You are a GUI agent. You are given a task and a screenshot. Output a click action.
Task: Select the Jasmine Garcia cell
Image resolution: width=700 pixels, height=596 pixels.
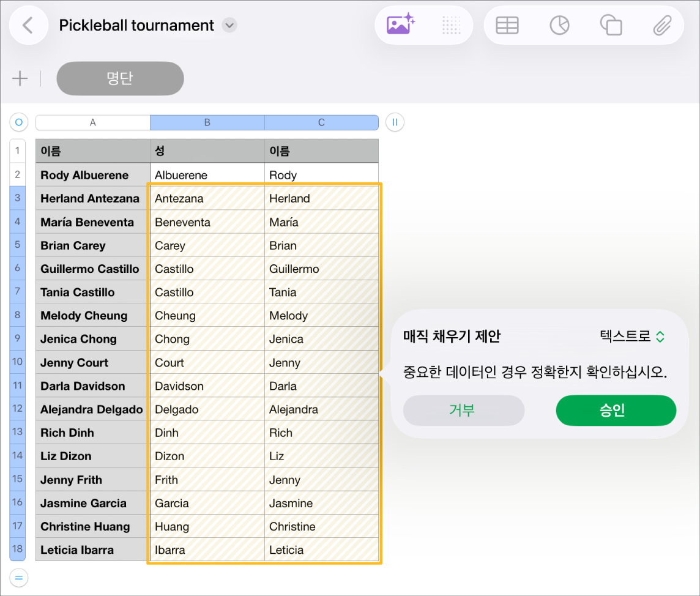tap(93, 503)
